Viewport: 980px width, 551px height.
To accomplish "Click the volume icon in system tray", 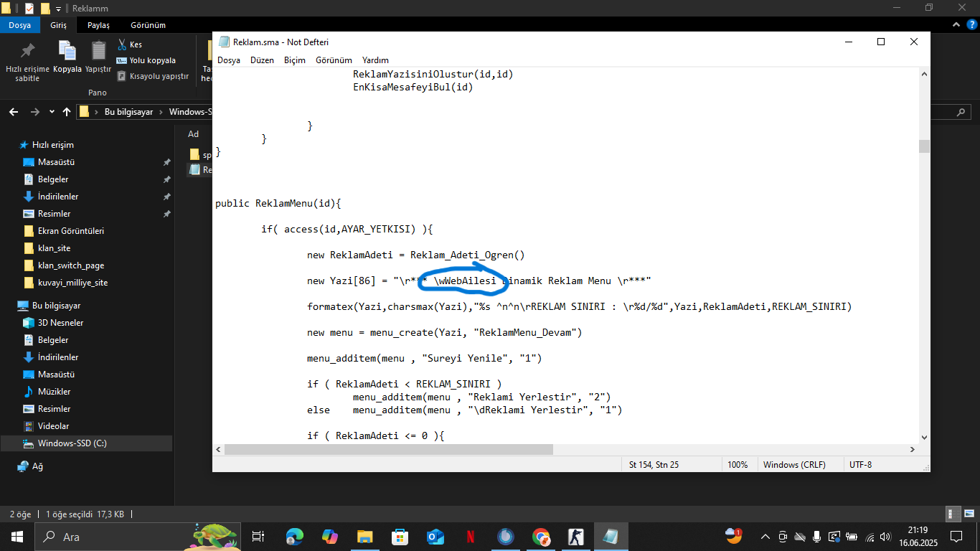I will 885,537.
